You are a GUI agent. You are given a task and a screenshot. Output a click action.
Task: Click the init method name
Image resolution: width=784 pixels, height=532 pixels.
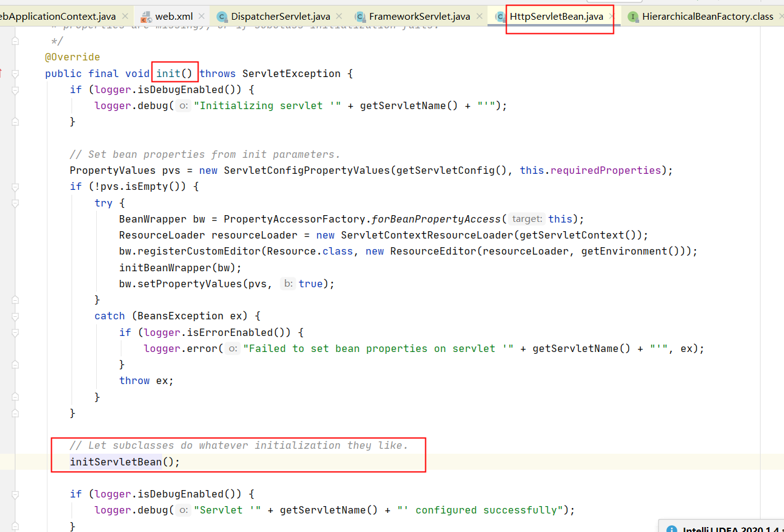pyautogui.click(x=168, y=73)
